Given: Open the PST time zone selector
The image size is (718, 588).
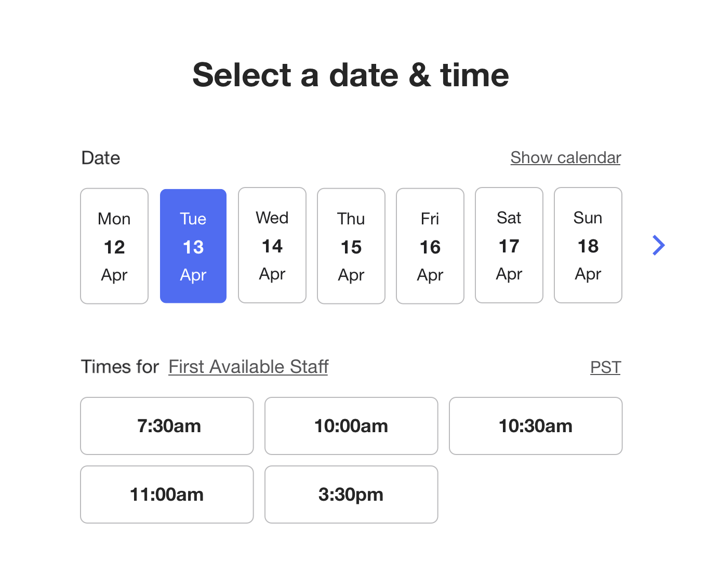Looking at the screenshot, I should tap(605, 367).
